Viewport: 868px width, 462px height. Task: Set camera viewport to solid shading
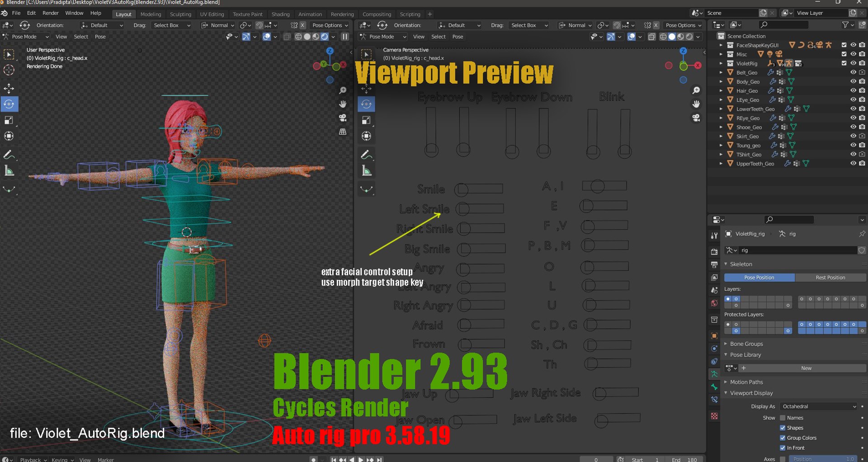point(672,37)
